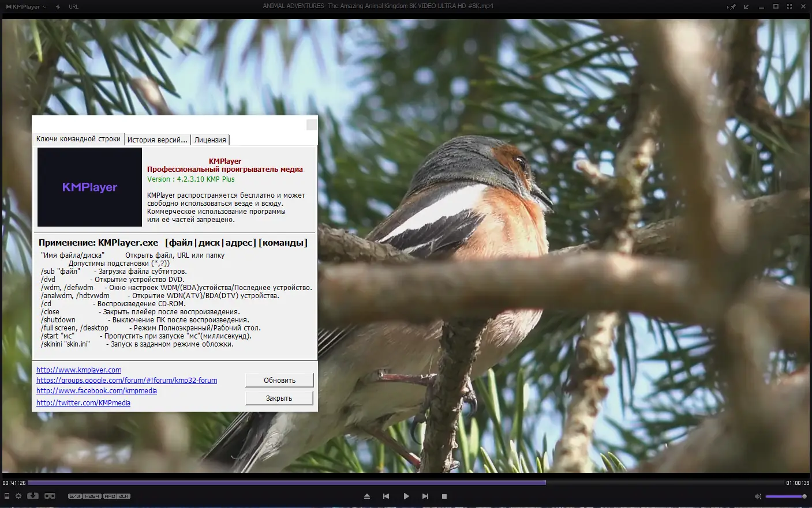
Task: Click the screen capture icon
Action: 33,495
